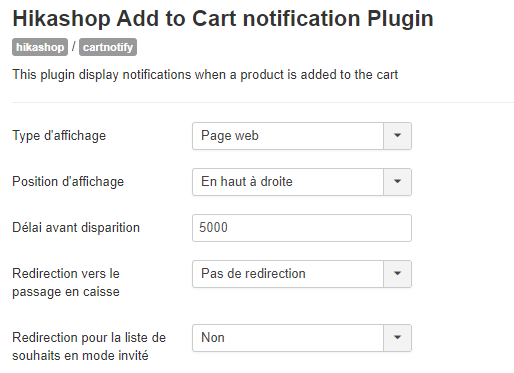Click the Délai avant disparition label

tap(76, 228)
